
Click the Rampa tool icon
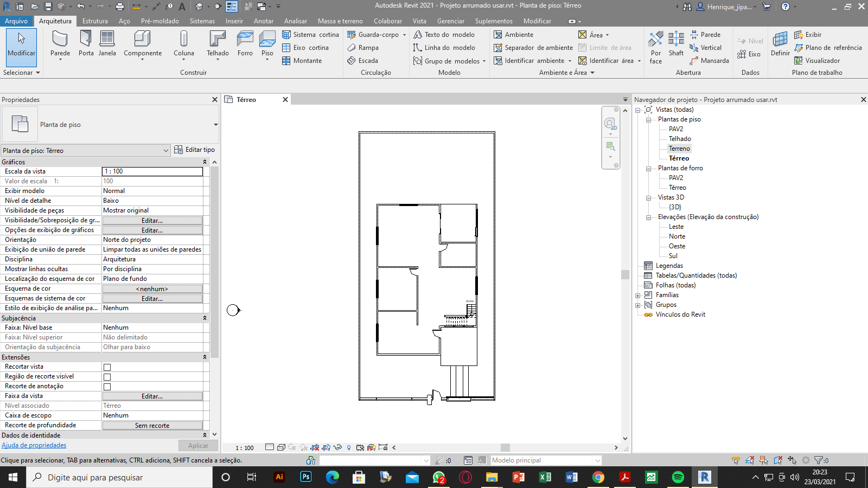[x=352, y=48]
